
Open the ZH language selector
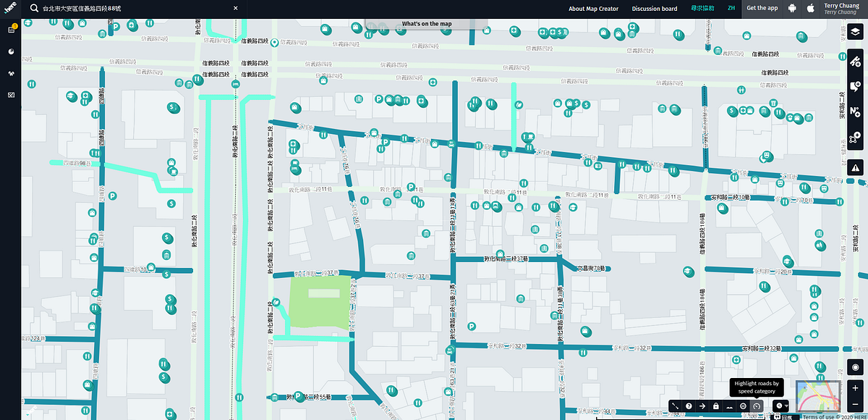pos(730,9)
